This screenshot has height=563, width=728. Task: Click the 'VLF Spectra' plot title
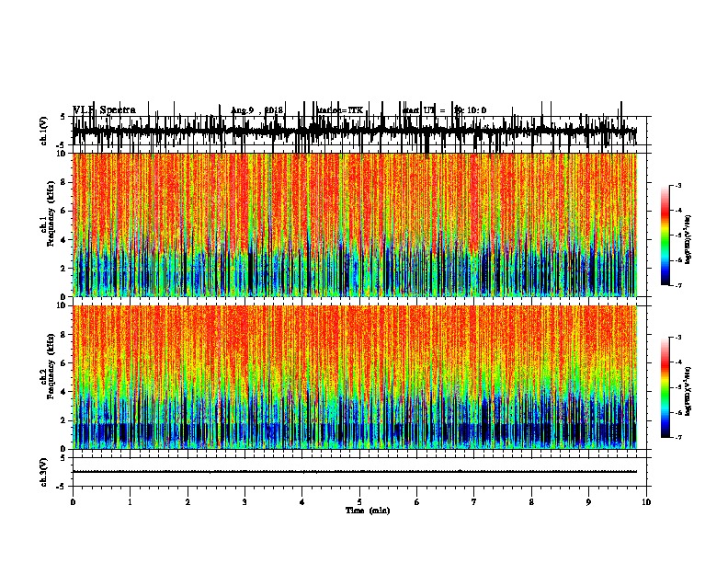click(105, 110)
